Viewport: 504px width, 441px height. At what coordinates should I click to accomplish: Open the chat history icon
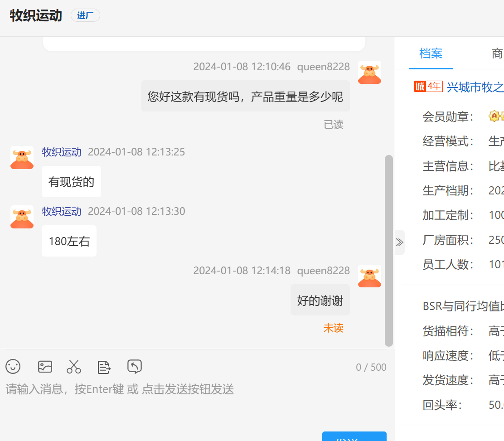pos(135,366)
